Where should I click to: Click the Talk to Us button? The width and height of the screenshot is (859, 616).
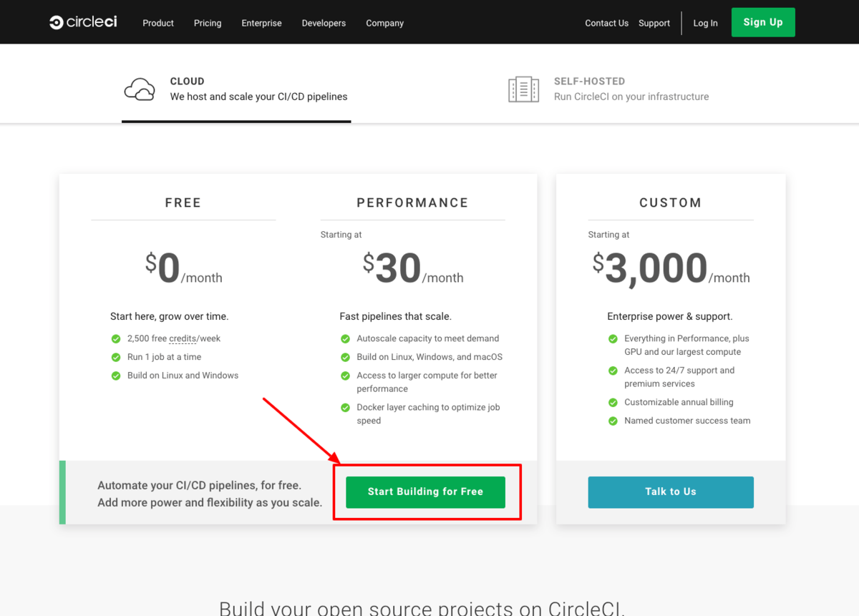pos(671,492)
